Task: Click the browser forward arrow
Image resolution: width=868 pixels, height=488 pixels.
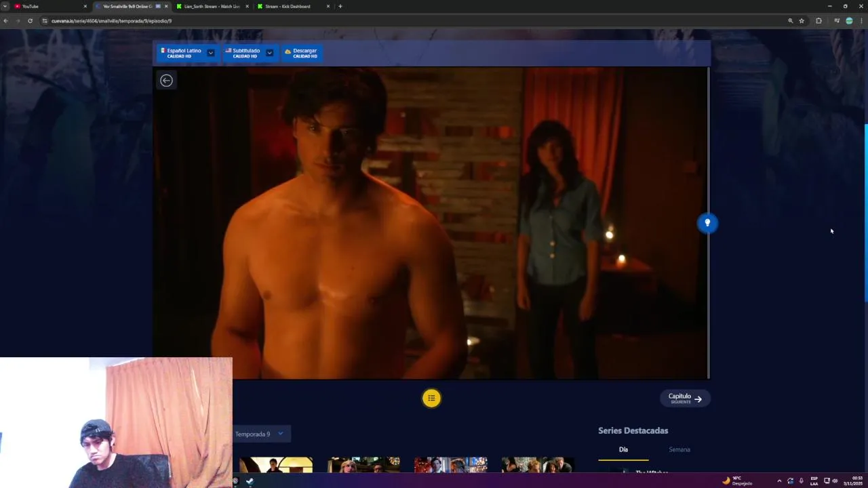Action: click(x=18, y=21)
